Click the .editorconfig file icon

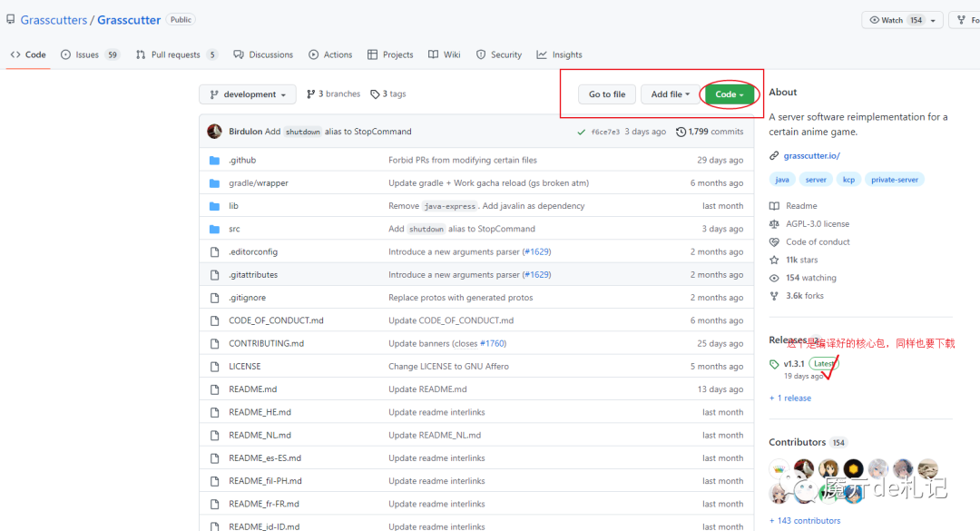[x=214, y=252]
